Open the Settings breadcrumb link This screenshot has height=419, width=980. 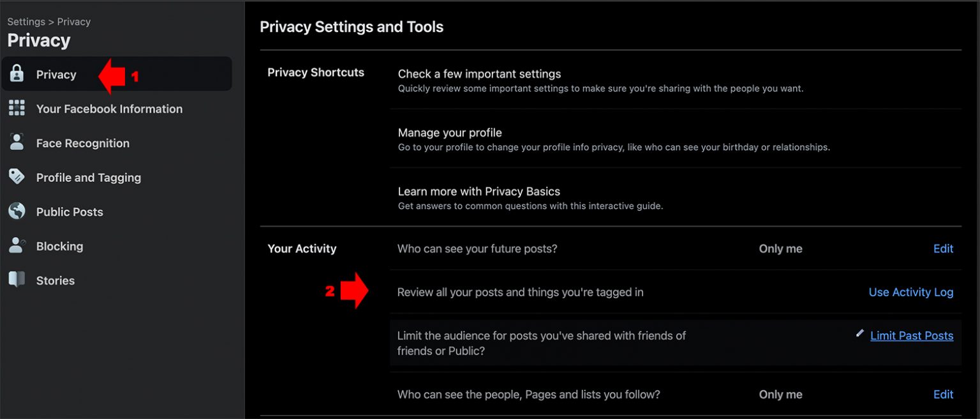tap(26, 21)
